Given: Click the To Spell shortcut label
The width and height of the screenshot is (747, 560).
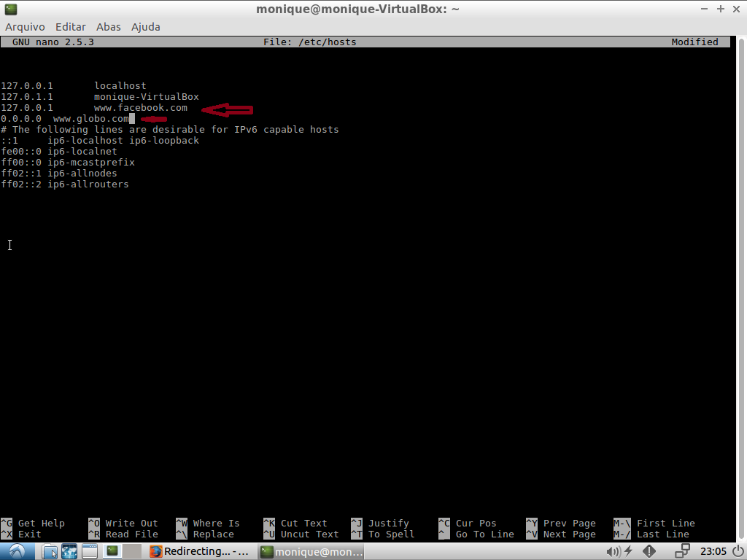Looking at the screenshot, I should click(391, 534).
